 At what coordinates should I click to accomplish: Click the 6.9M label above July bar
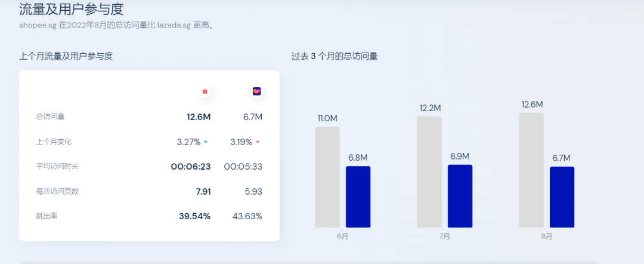click(x=460, y=156)
